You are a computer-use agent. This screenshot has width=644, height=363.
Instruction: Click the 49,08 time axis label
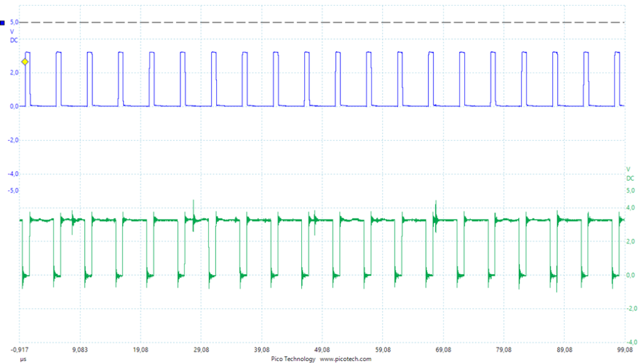click(322, 349)
